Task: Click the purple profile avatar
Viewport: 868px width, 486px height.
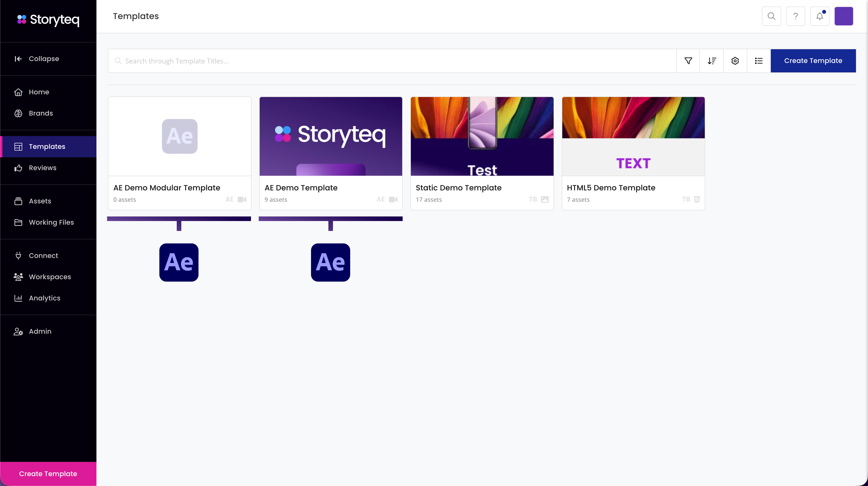Action: 844,16
